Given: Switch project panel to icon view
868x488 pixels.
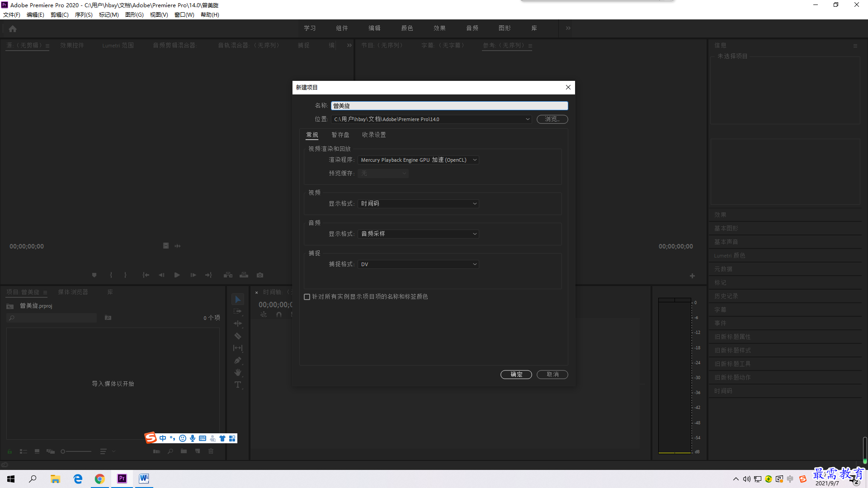Looking at the screenshot, I should [x=37, y=451].
